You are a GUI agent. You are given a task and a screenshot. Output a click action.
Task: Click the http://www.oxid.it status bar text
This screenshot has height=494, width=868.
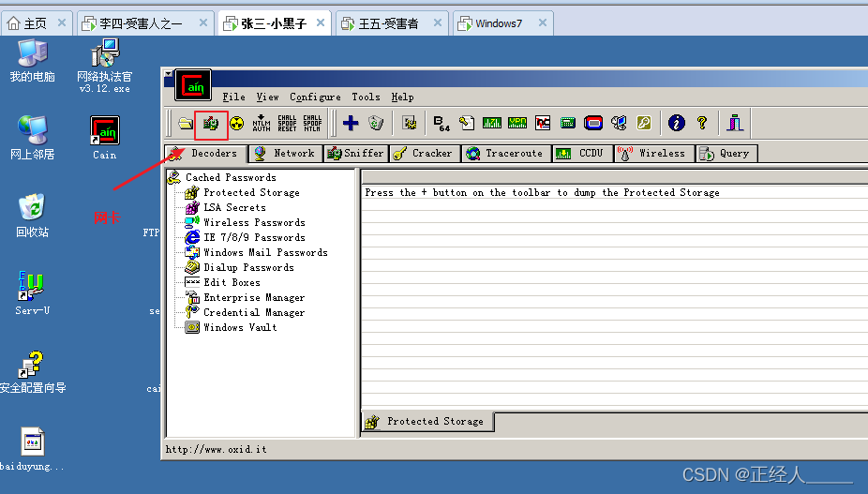click(216, 449)
